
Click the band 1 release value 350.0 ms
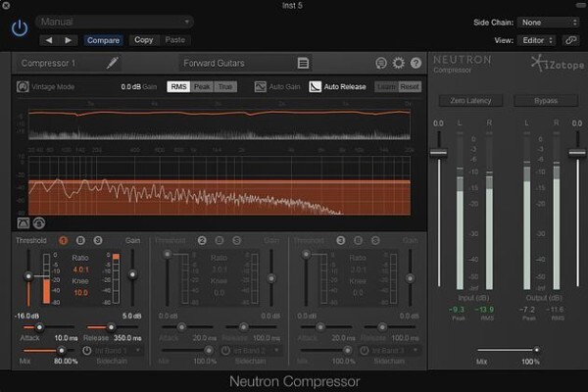point(127,338)
